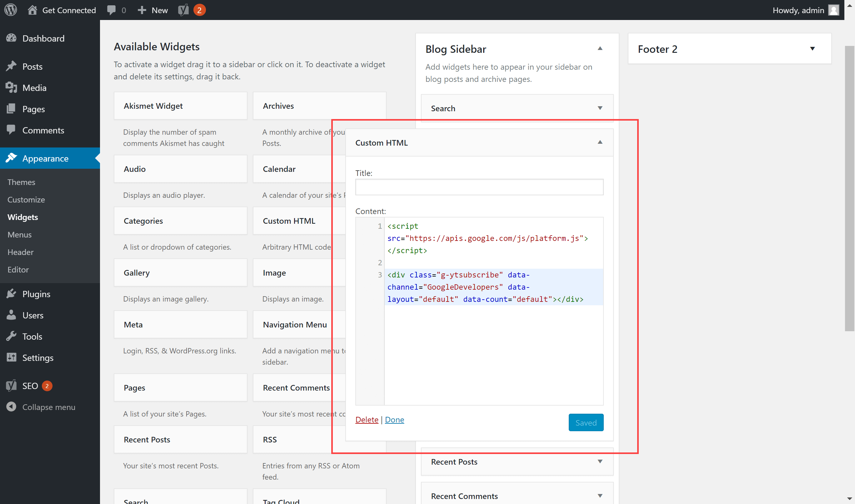Screen dimensions: 855x504
Task: Select the Recent Posts available widget
Action: pos(180,439)
